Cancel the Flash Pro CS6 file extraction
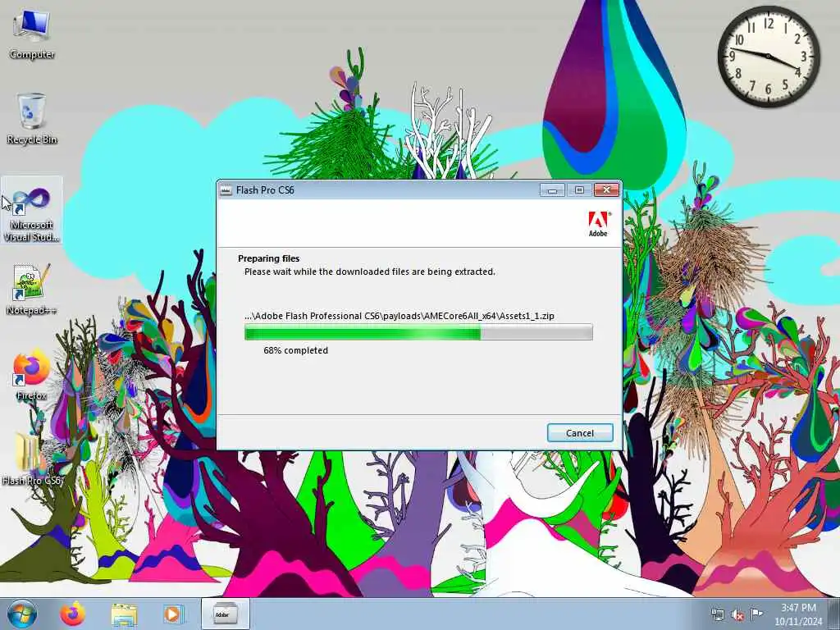The height and width of the screenshot is (630, 840). tap(580, 433)
